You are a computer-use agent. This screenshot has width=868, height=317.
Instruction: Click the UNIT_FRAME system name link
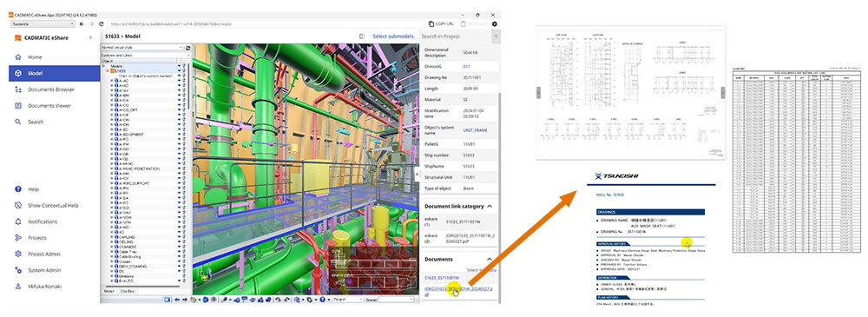tap(476, 129)
